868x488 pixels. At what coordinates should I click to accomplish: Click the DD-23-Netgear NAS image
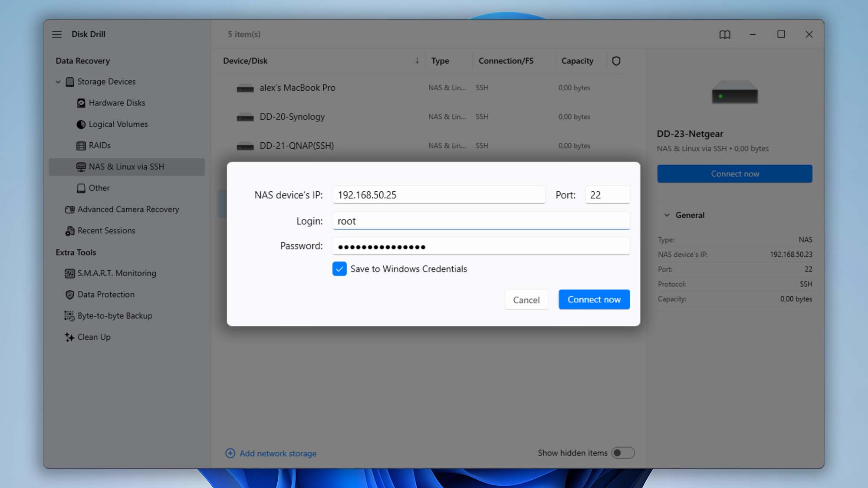click(x=734, y=92)
